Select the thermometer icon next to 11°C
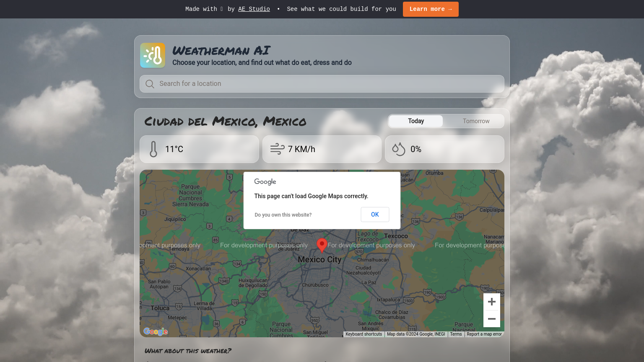The height and width of the screenshot is (362, 644). [x=153, y=149]
